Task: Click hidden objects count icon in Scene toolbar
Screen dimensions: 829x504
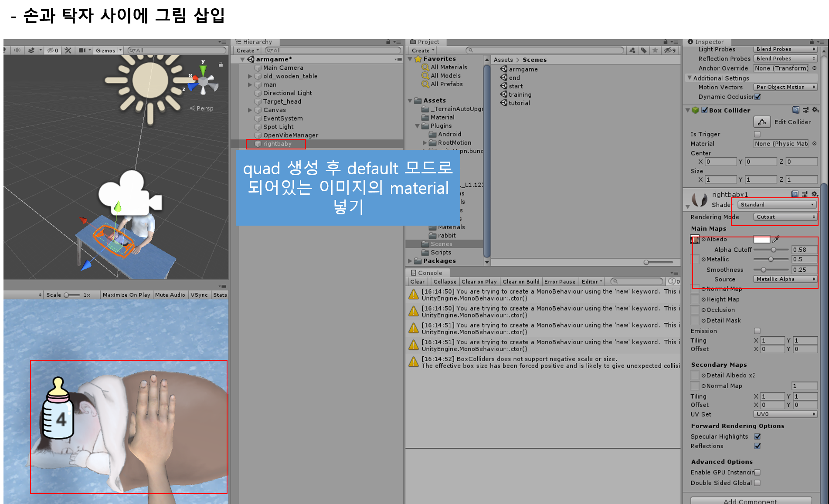Action: click(x=53, y=51)
